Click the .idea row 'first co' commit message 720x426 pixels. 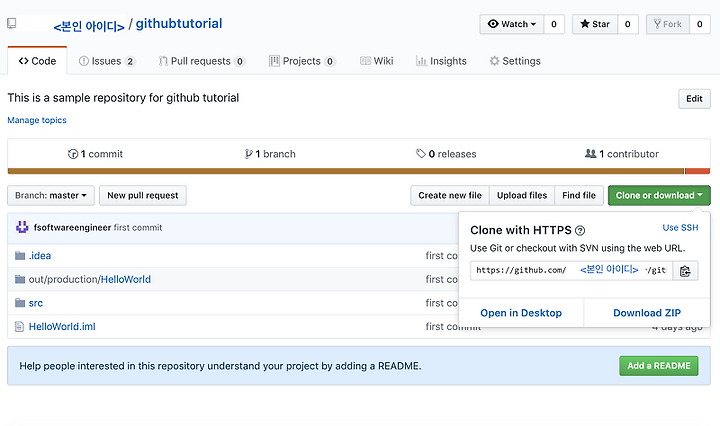pyautogui.click(x=442, y=256)
